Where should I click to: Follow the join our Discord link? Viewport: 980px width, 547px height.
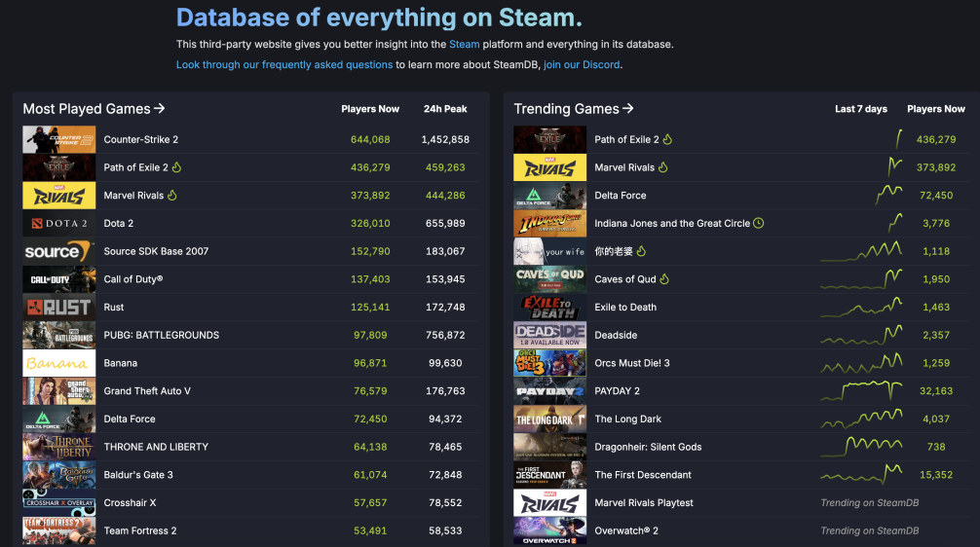point(582,64)
